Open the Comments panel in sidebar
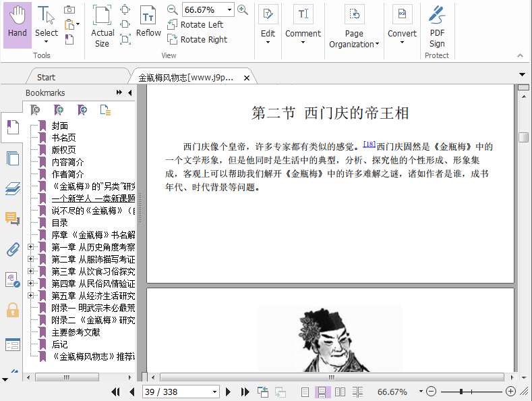 click(x=12, y=218)
